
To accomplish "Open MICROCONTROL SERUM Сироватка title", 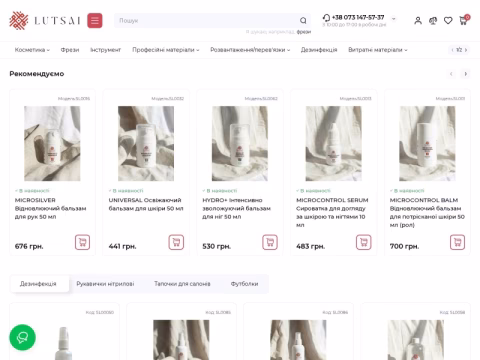I will [332, 212].
